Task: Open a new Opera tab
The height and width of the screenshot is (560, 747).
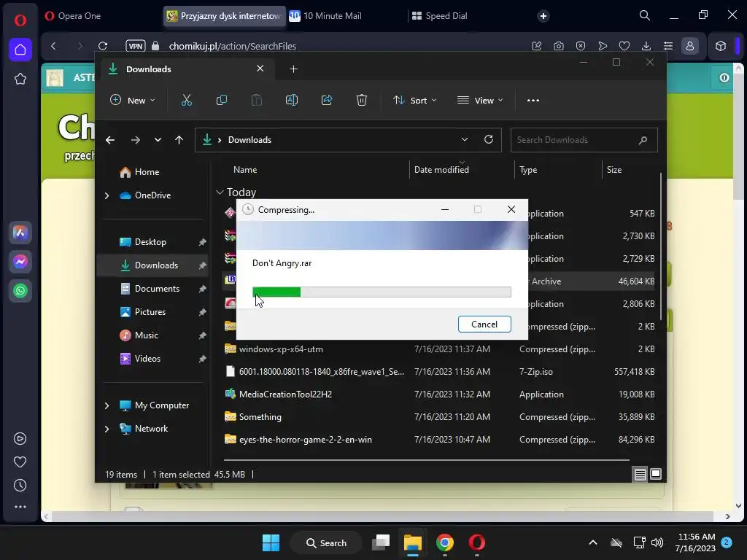Action: 543,16
